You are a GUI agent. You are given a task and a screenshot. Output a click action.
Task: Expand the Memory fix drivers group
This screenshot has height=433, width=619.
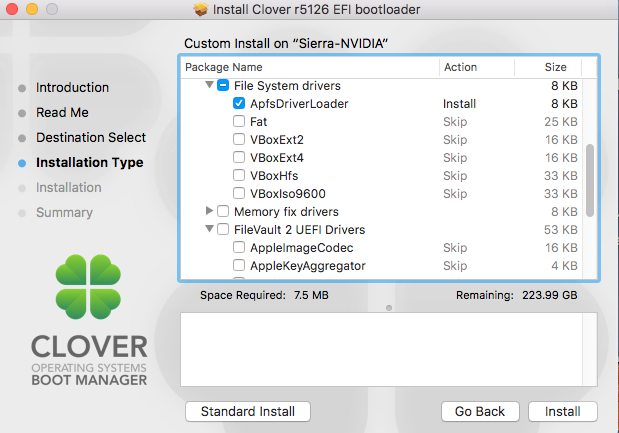pyautogui.click(x=210, y=211)
